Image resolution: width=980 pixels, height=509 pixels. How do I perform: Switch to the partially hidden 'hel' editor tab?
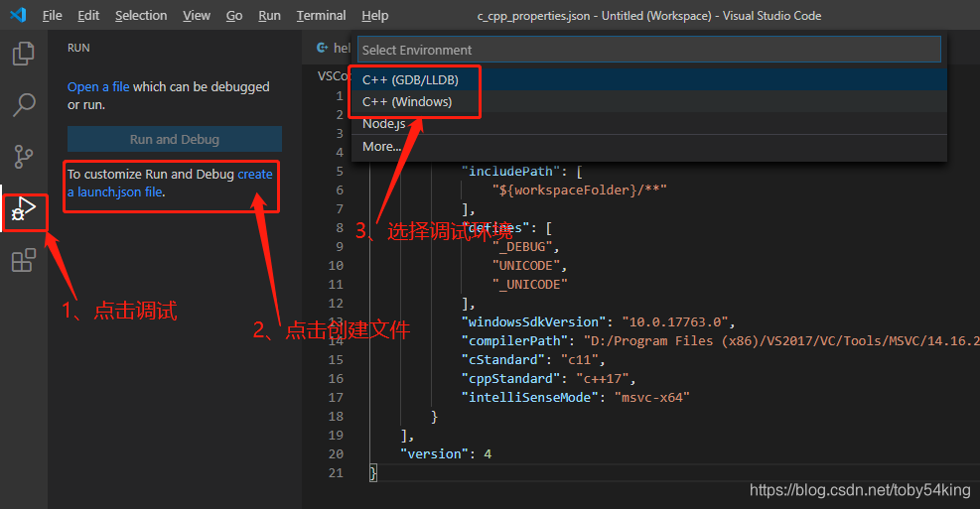(334, 48)
